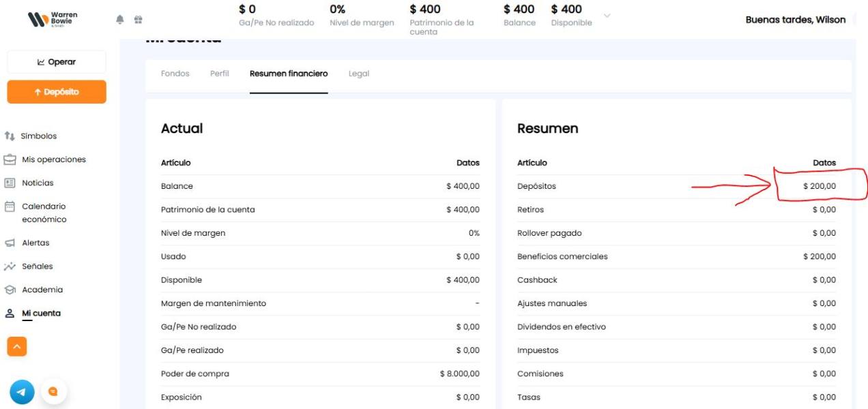Open the gift rewards icon
The image size is (868, 409).
point(138,20)
